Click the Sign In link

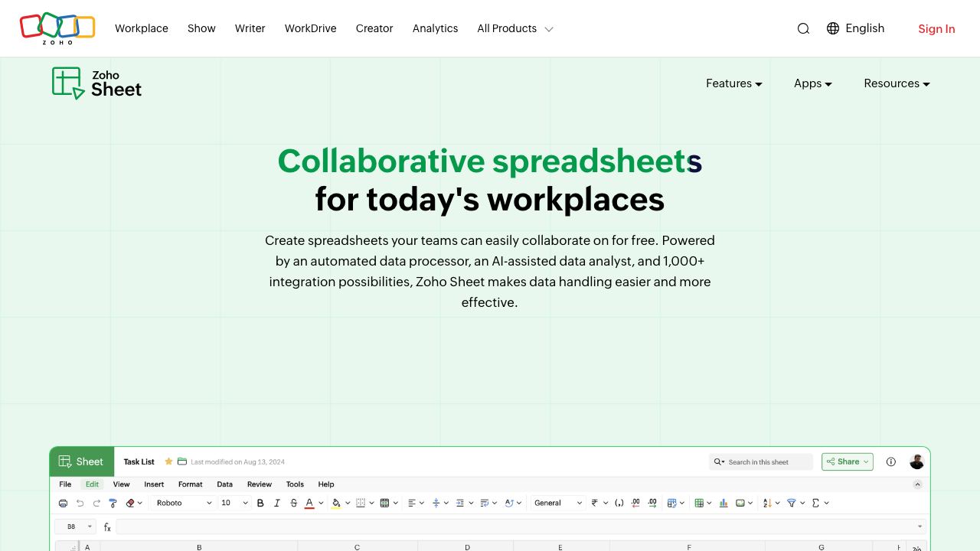(x=936, y=28)
